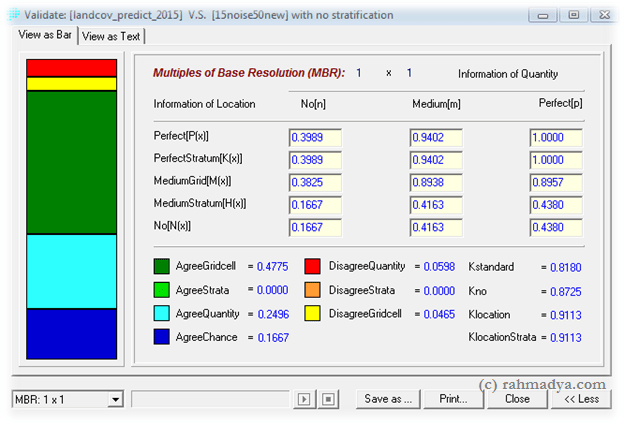
Task: Click the Save as... button
Action: [x=388, y=399]
